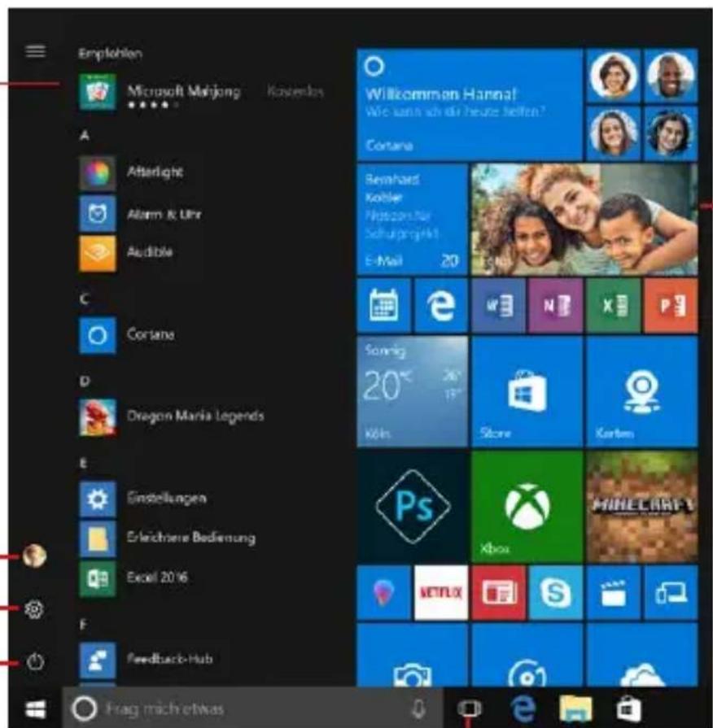Open the Netflix tile
The image size is (713, 728).
[x=440, y=592]
